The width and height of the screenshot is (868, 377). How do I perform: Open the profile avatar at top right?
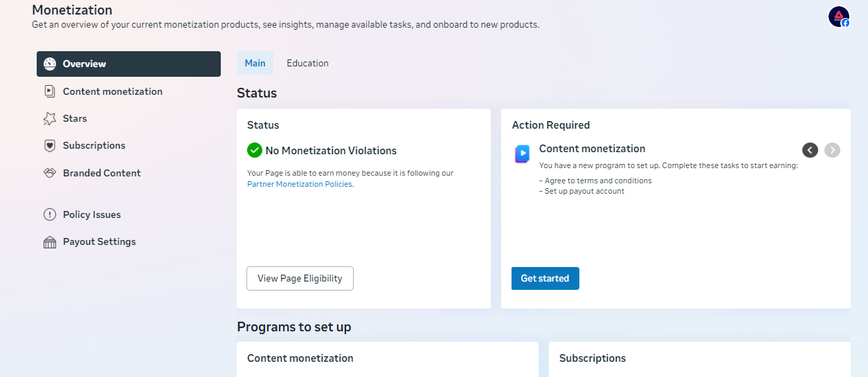(839, 17)
